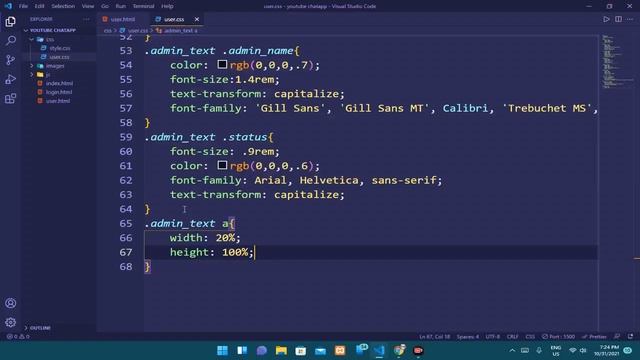Click the ENG US language indicator
Screen dimensions: 640x360
556,351
